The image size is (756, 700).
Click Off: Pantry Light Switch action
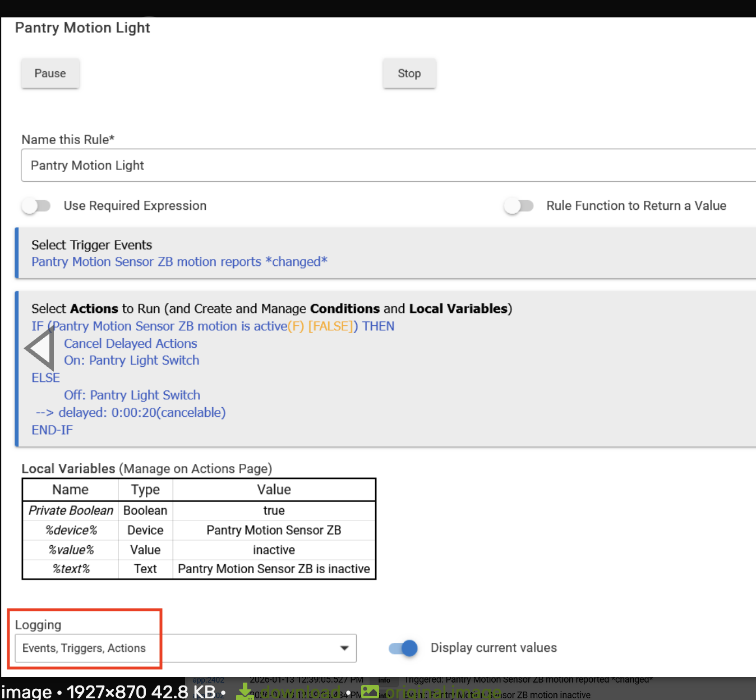click(132, 395)
